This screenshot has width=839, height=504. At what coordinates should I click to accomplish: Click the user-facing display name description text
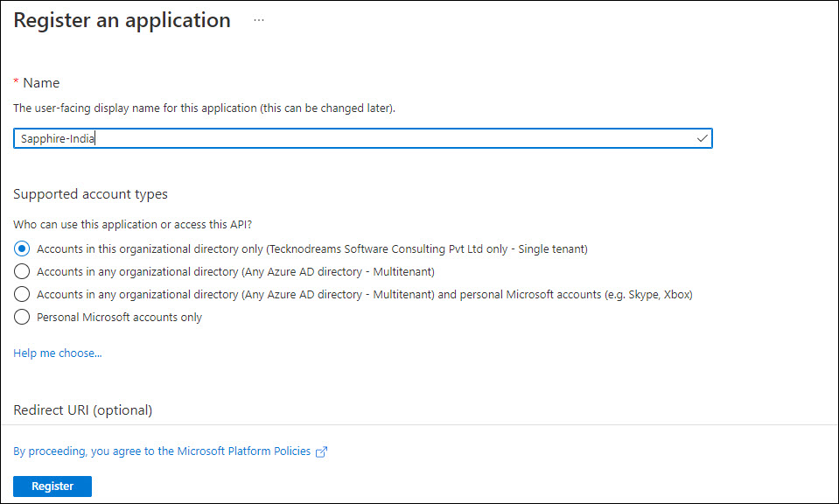[x=205, y=108]
